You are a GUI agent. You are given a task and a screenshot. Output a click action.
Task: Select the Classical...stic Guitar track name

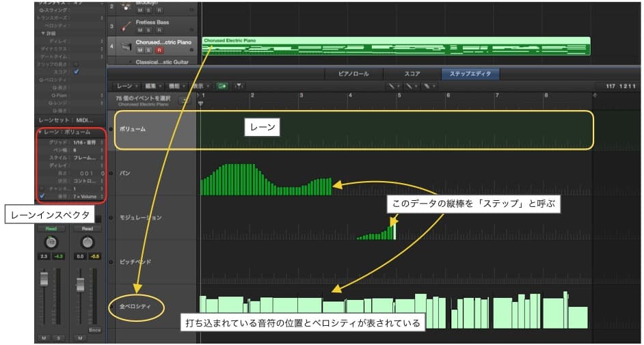click(x=162, y=62)
